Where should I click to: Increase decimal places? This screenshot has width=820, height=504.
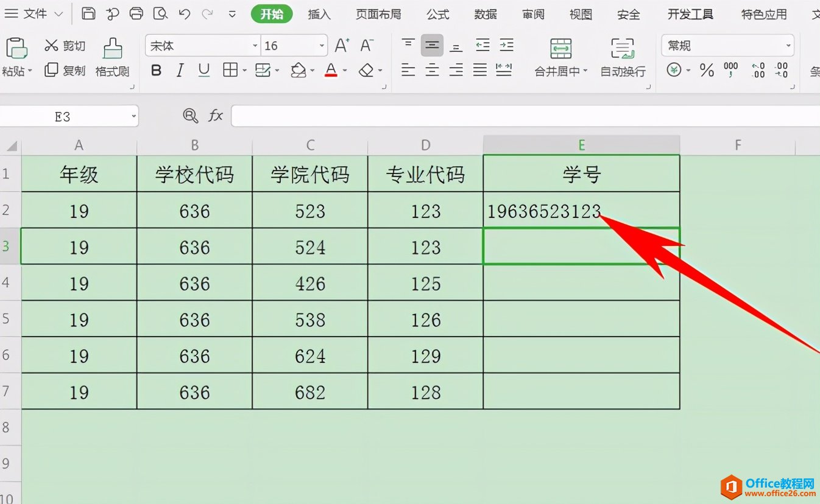click(758, 71)
